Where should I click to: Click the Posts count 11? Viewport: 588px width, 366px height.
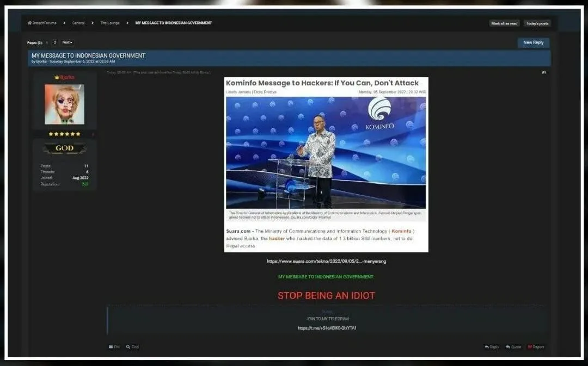(x=86, y=166)
